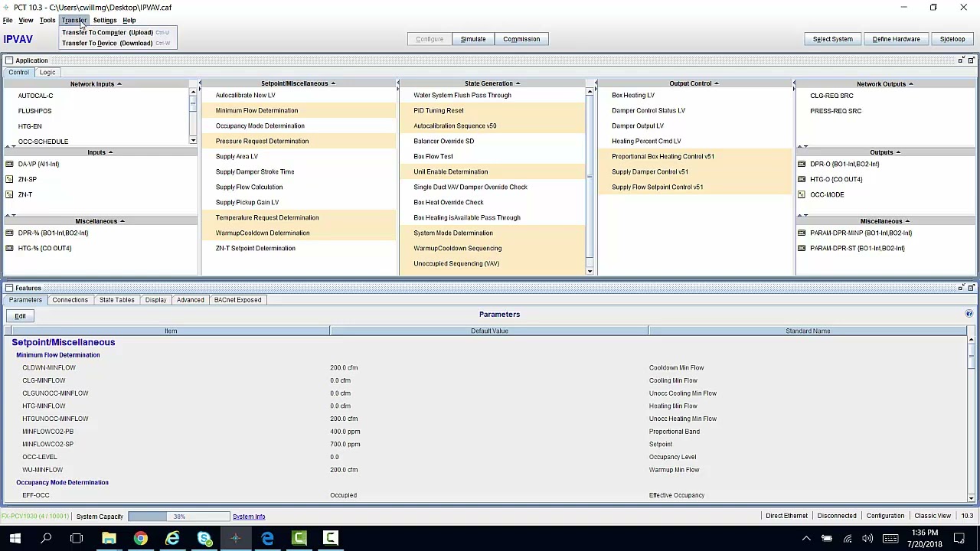Click the Classic View status entry
This screenshot has height=551, width=980.
[933, 517]
